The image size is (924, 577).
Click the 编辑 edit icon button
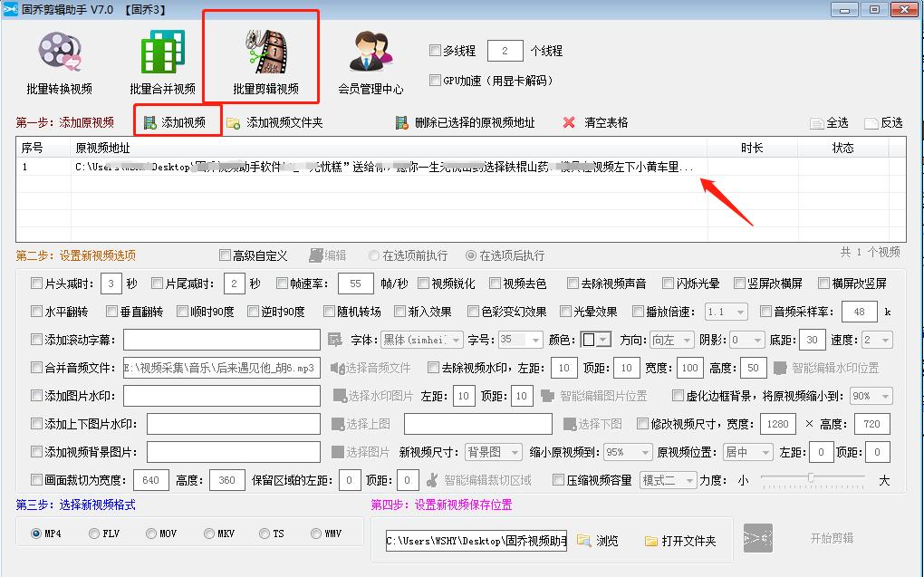328,255
